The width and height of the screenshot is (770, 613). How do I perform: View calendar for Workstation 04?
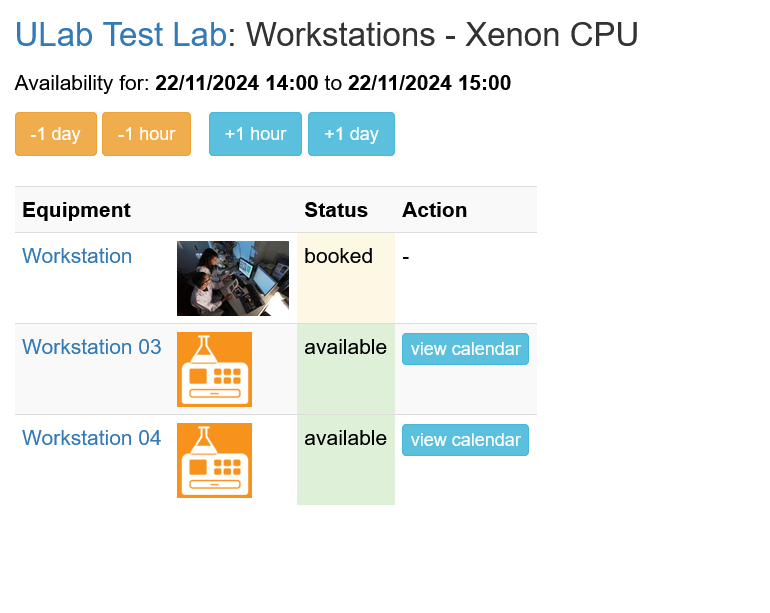pyautogui.click(x=465, y=440)
